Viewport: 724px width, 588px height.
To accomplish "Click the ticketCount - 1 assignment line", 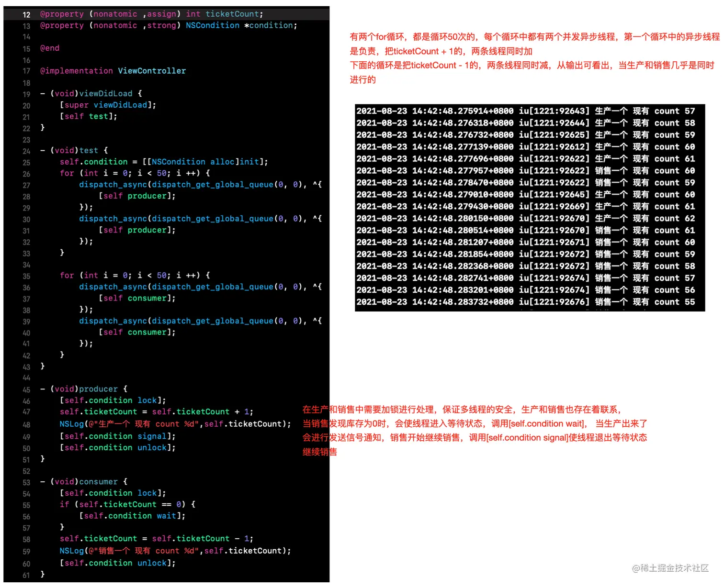I will [x=156, y=539].
